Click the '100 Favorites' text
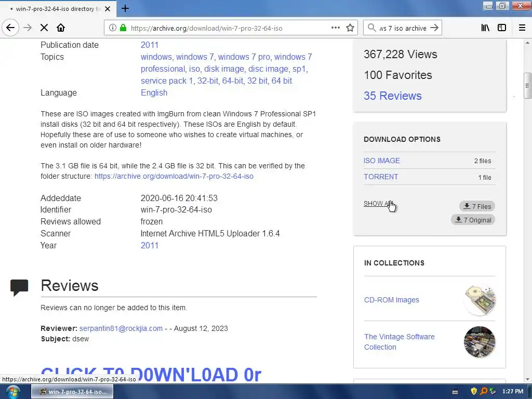Screen dimensions: 532x399 (397, 75)
